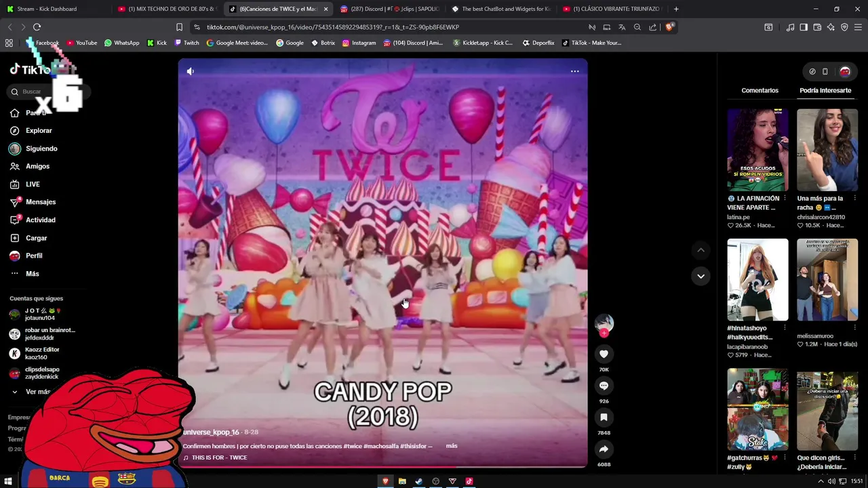The image size is (868, 488).
Task: Open a new browser tab with the plus button
Action: pyautogui.click(x=676, y=9)
